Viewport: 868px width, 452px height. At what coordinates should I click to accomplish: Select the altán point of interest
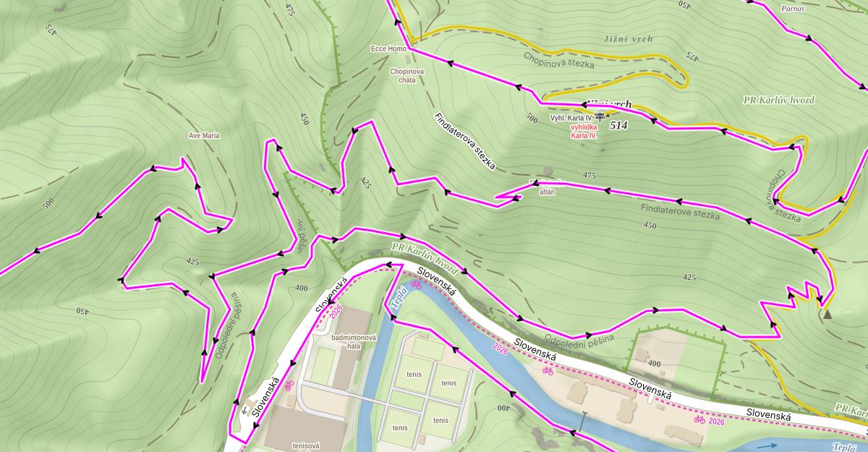tap(547, 192)
